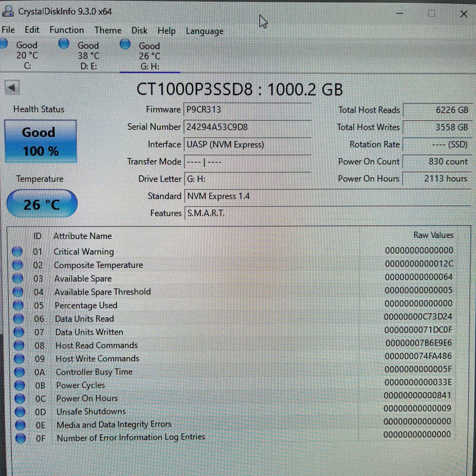This screenshot has height=476, width=476.
Task: Click the status icon for Controller Busy Time
Action: [x=20, y=372]
